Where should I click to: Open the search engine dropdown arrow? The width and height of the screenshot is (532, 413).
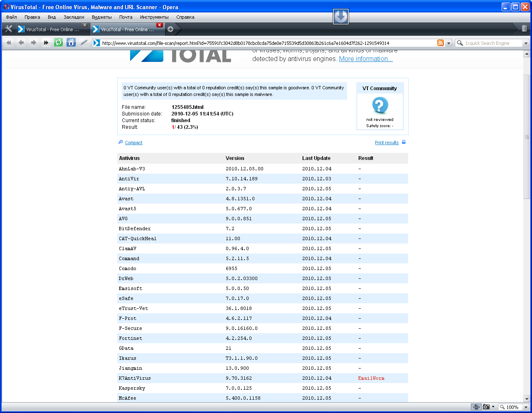click(526, 43)
